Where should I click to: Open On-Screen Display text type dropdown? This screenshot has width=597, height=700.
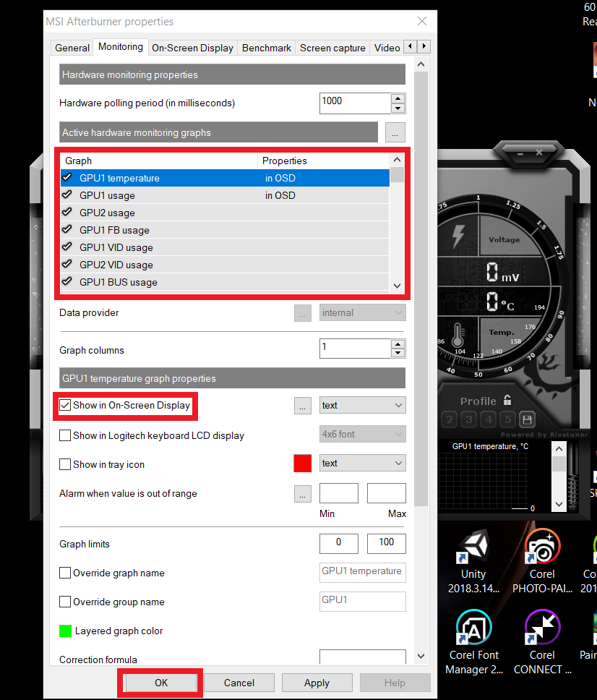pos(362,406)
